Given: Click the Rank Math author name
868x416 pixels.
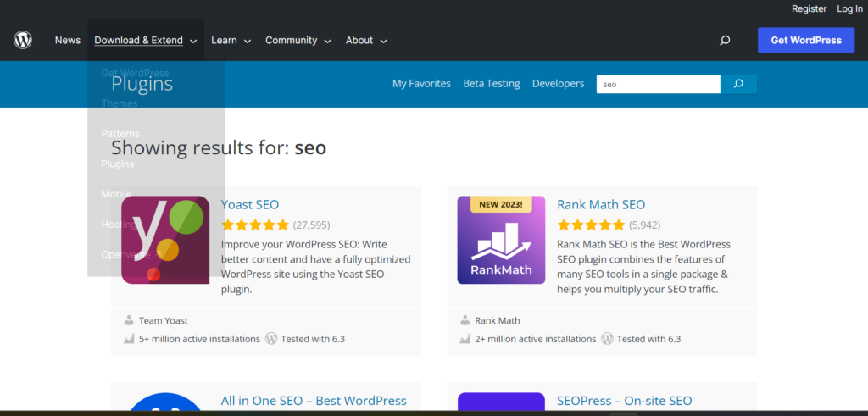Looking at the screenshot, I should (x=498, y=321).
